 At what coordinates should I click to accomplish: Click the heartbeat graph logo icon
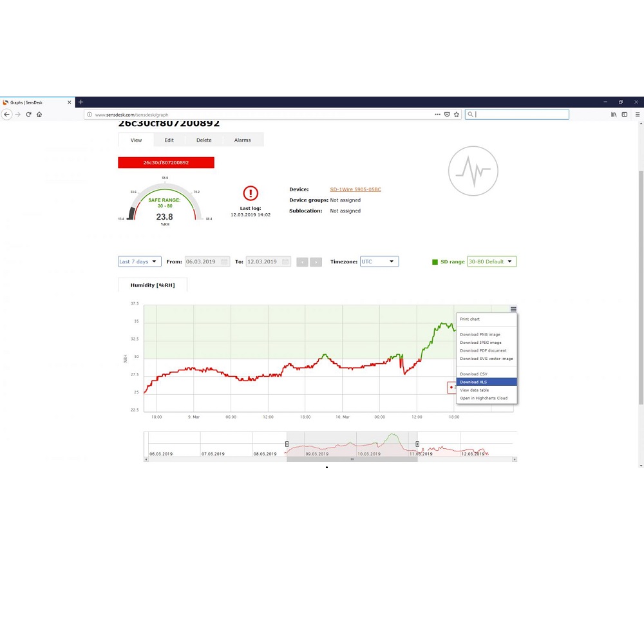click(473, 171)
